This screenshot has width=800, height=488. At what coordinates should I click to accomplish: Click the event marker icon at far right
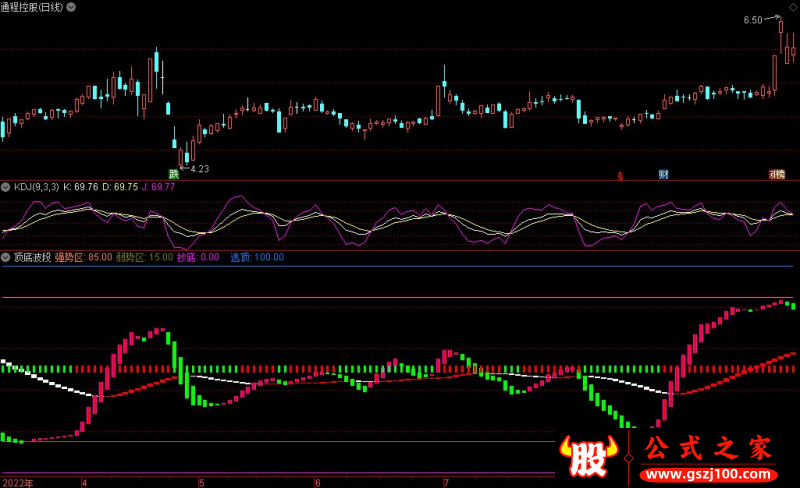[776, 174]
